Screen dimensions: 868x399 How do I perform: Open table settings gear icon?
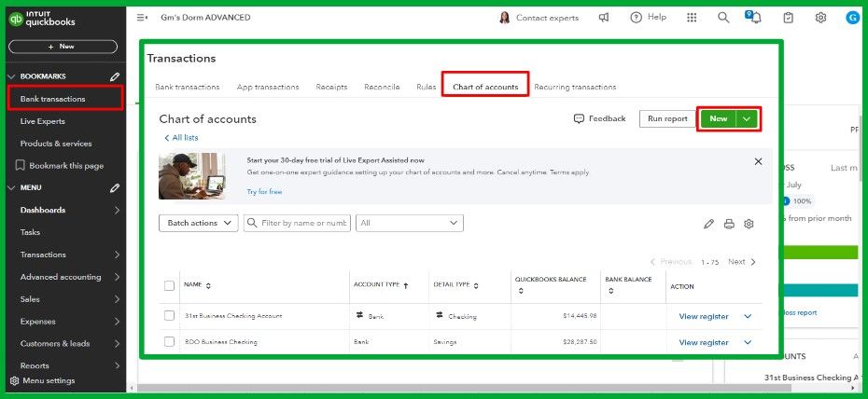(x=749, y=224)
